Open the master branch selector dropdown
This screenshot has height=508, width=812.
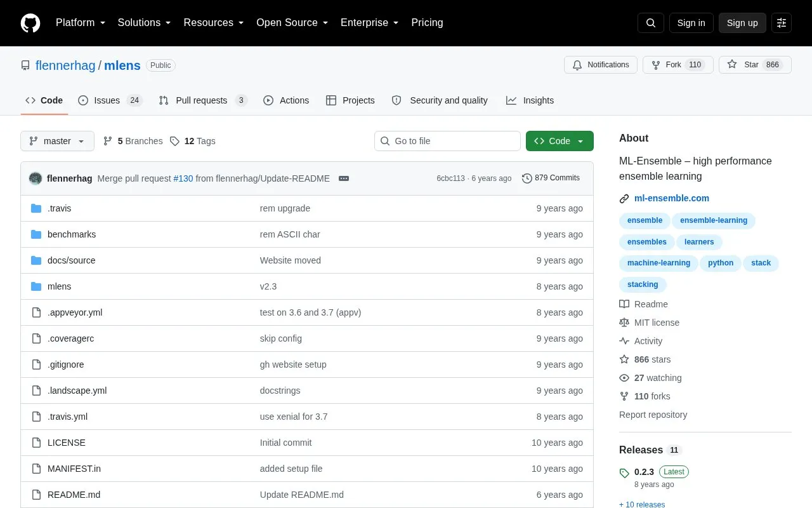[57, 141]
